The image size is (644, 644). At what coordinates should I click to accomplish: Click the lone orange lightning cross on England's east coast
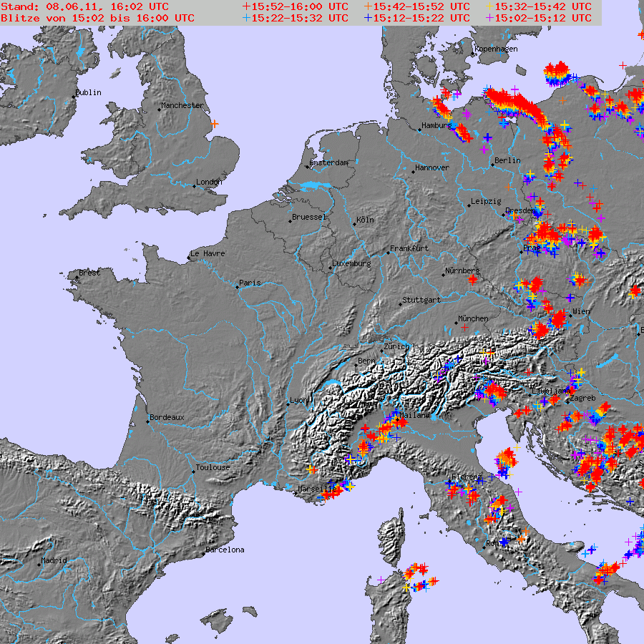215,124
